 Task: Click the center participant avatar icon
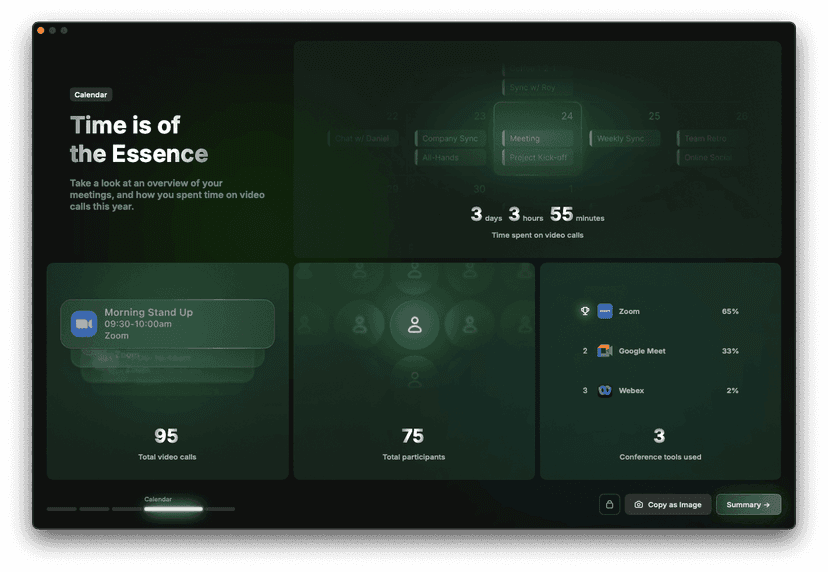coord(414,325)
